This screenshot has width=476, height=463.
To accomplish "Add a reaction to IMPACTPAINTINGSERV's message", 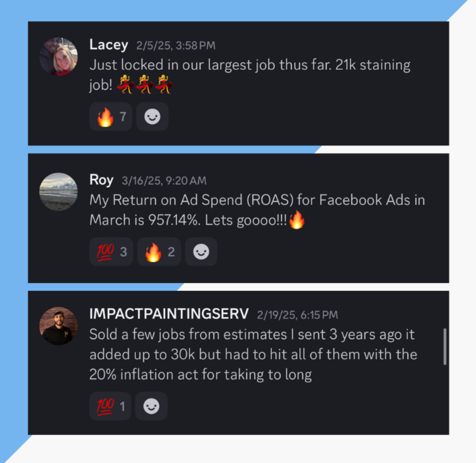I will pyautogui.click(x=151, y=406).
